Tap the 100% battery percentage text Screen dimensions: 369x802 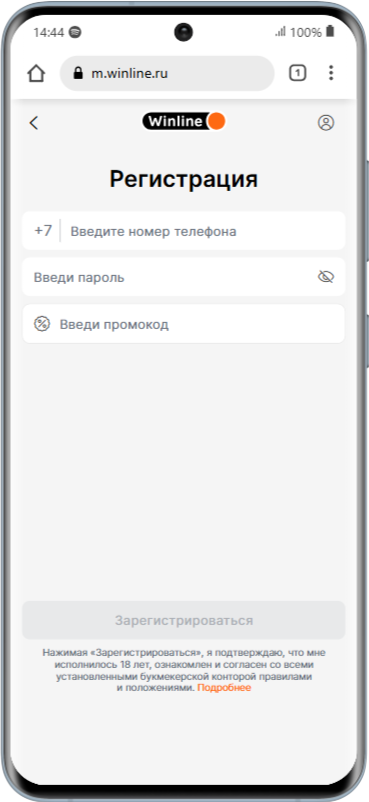(x=306, y=33)
